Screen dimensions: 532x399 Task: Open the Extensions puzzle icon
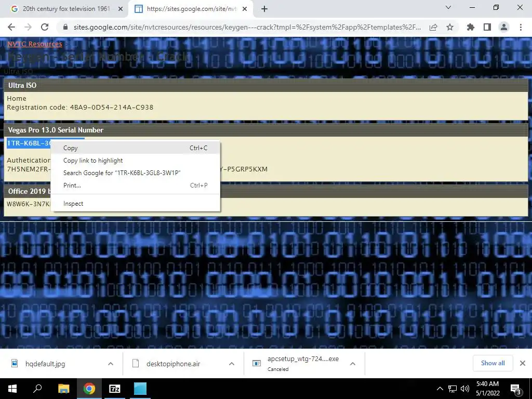[x=471, y=27]
